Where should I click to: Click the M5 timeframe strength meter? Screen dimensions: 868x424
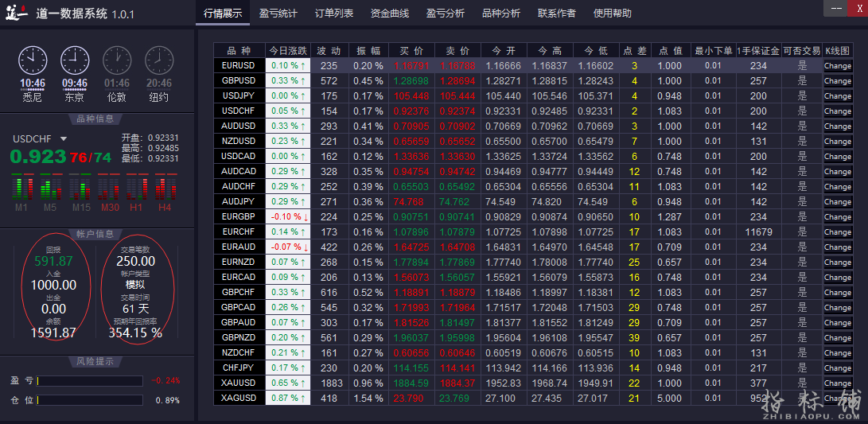pyautogui.click(x=50, y=188)
